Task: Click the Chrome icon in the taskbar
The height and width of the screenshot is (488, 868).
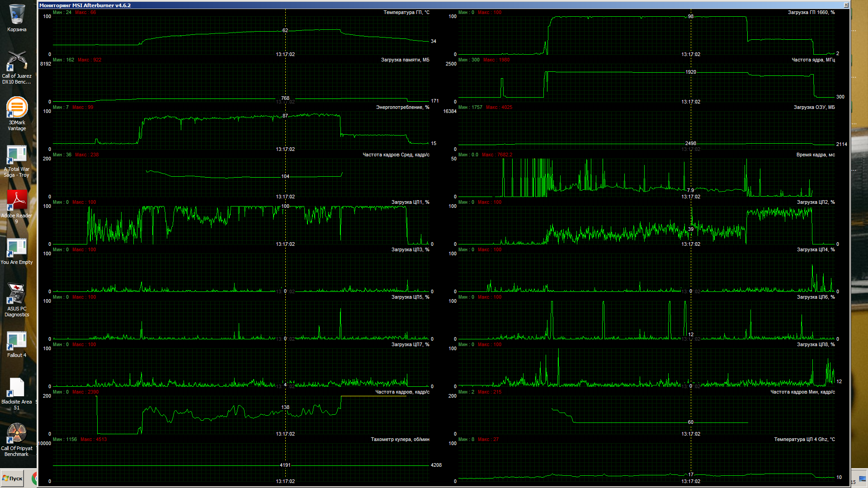Action: 34,479
